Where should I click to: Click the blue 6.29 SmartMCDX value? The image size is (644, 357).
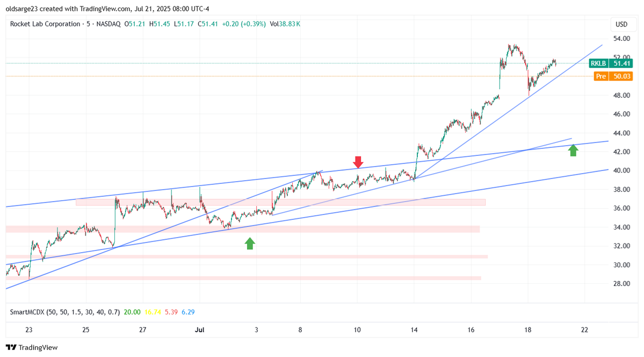[x=188, y=312]
